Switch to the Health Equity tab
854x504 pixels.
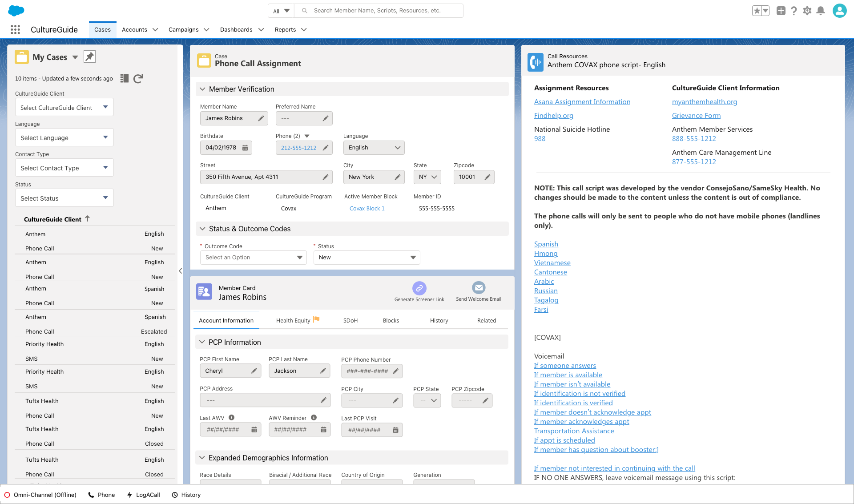(293, 320)
